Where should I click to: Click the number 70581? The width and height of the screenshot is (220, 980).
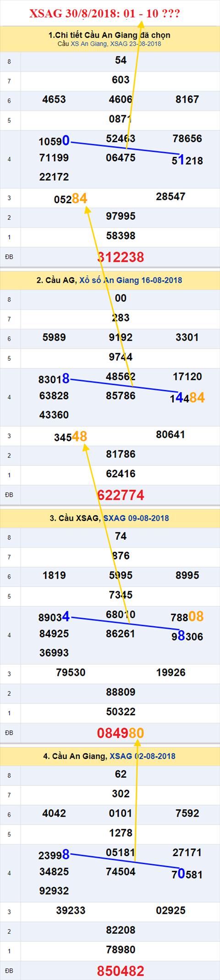pyautogui.click(x=187, y=875)
